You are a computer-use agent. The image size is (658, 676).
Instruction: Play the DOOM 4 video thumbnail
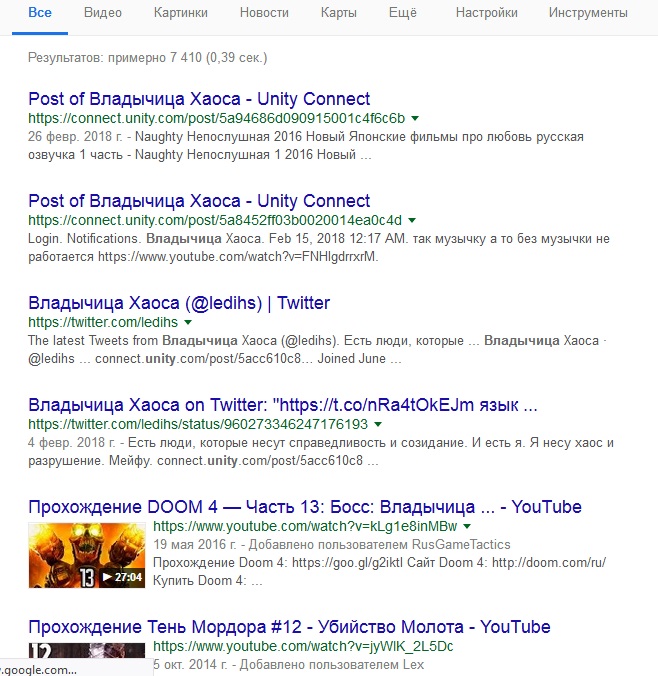click(87, 555)
